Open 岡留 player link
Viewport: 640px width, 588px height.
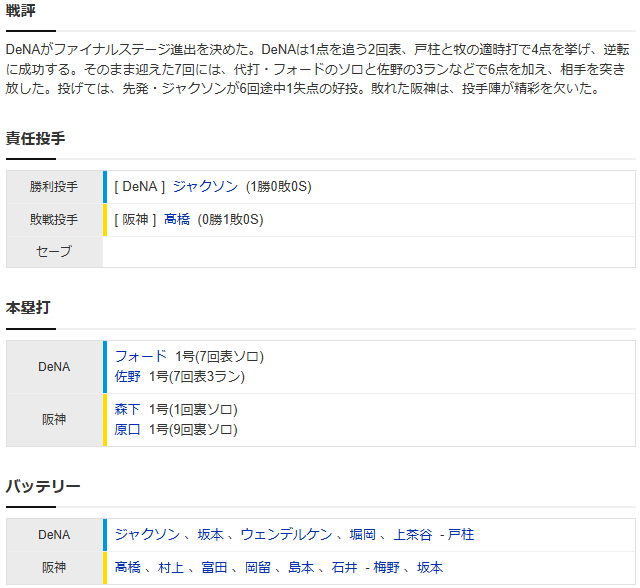pyautogui.click(x=258, y=567)
